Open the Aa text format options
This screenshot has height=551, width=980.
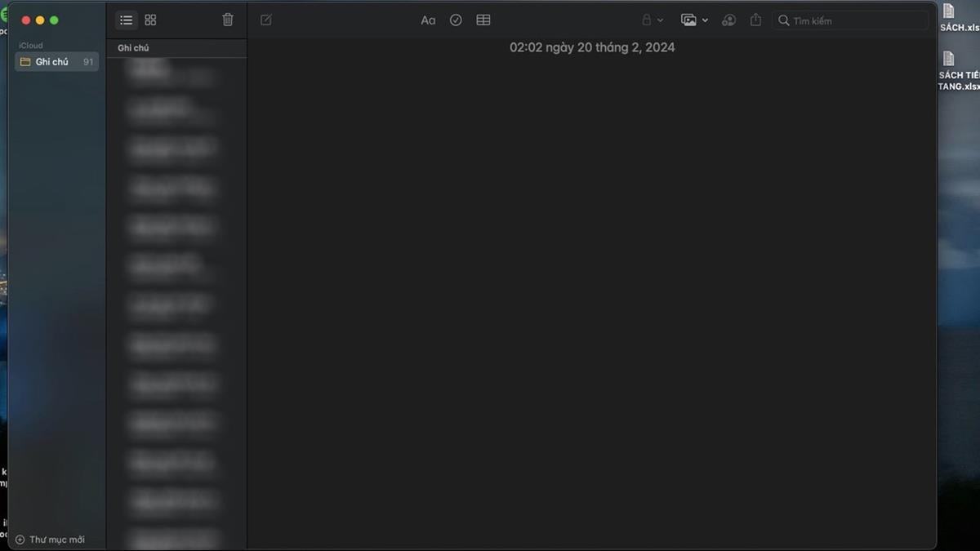[x=428, y=20]
